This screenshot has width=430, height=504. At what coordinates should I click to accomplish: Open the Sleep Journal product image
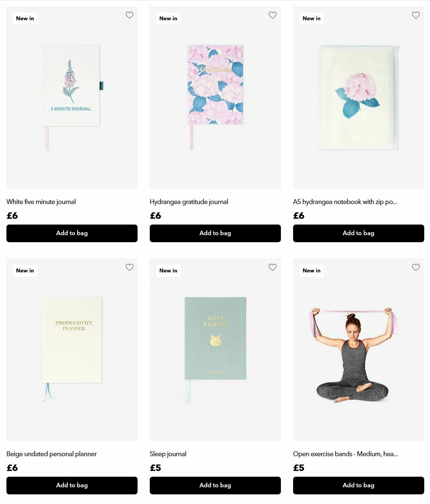click(x=215, y=350)
